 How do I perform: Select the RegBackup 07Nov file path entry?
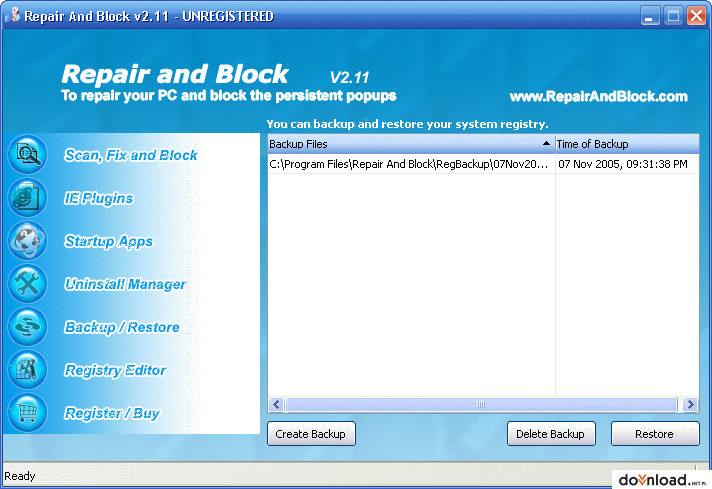(411, 164)
